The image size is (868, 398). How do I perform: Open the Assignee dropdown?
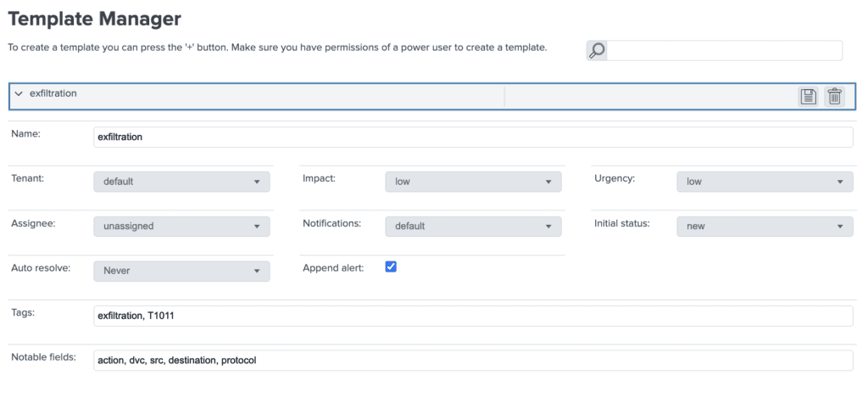point(181,227)
